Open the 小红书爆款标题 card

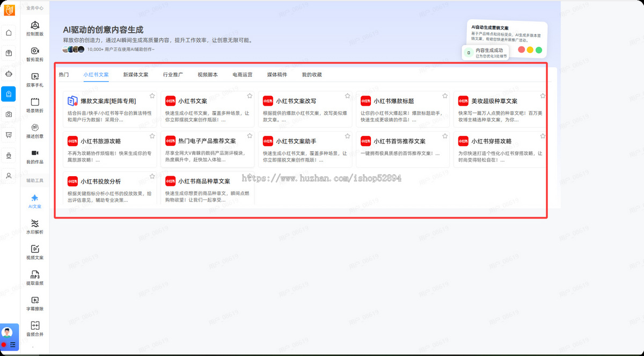coord(402,109)
